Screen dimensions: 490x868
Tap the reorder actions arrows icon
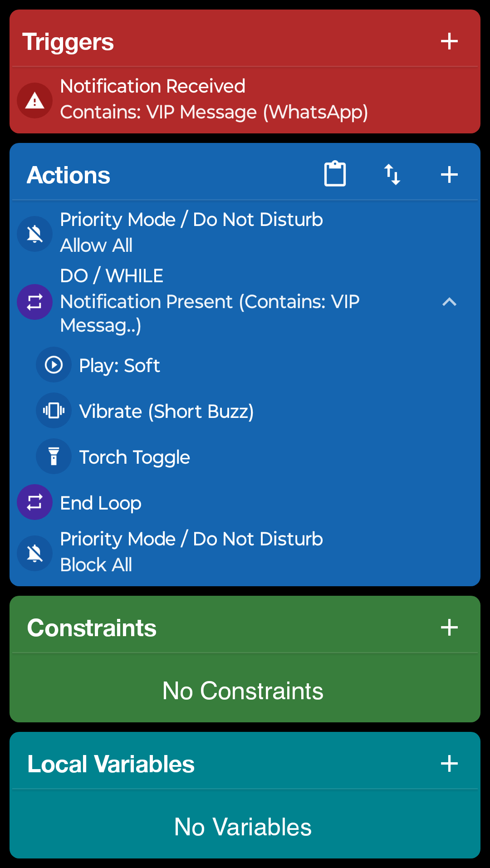(392, 175)
